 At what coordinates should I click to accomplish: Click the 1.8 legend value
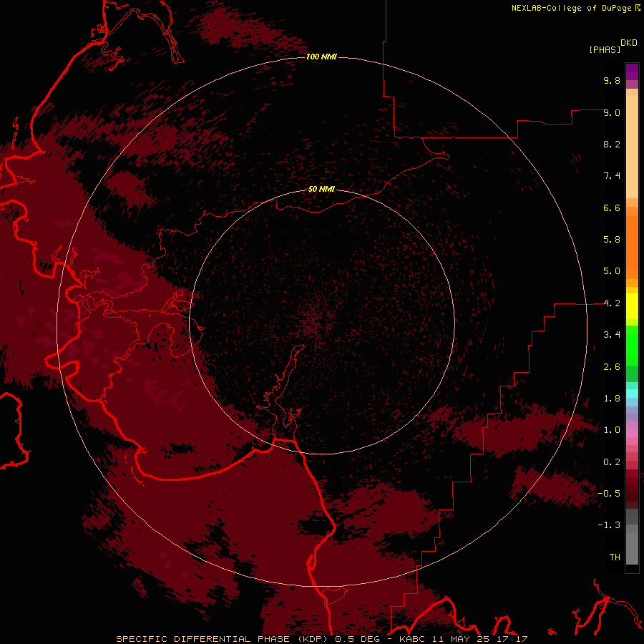pyautogui.click(x=612, y=399)
